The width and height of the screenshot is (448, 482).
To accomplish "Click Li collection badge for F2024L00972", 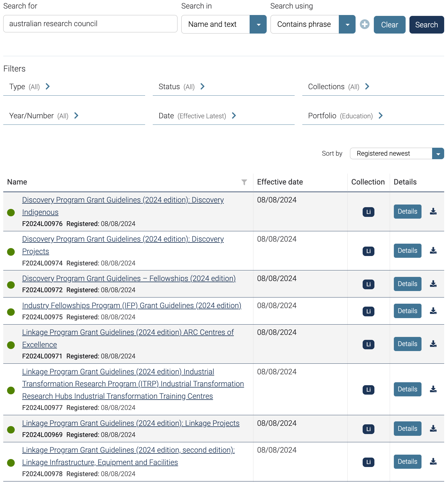I will pyautogui.click(x=368, y=284).
